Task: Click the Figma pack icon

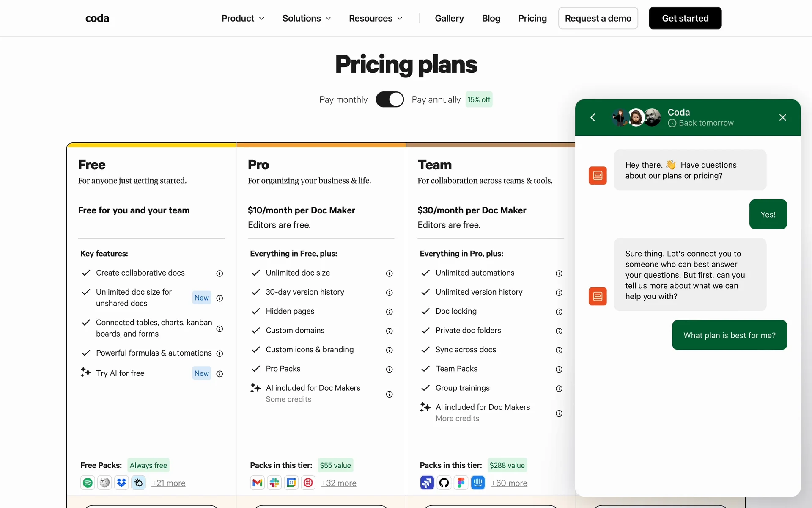Action: point(461,483)
